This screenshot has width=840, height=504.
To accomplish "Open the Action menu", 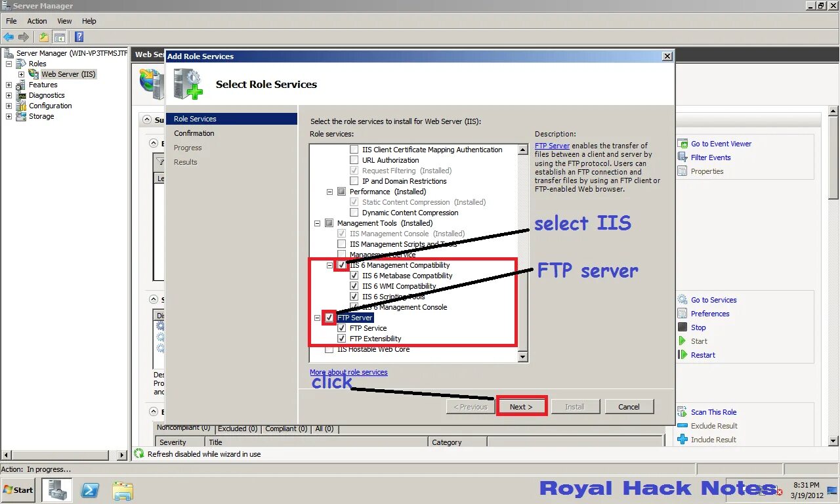I will click(x=37, y=21).
